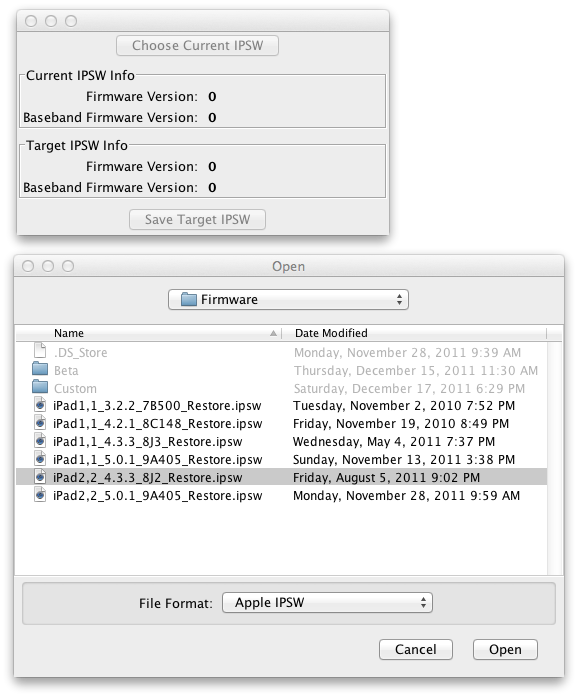
Task: Close the Open dialog window
Action: (28, 266)
